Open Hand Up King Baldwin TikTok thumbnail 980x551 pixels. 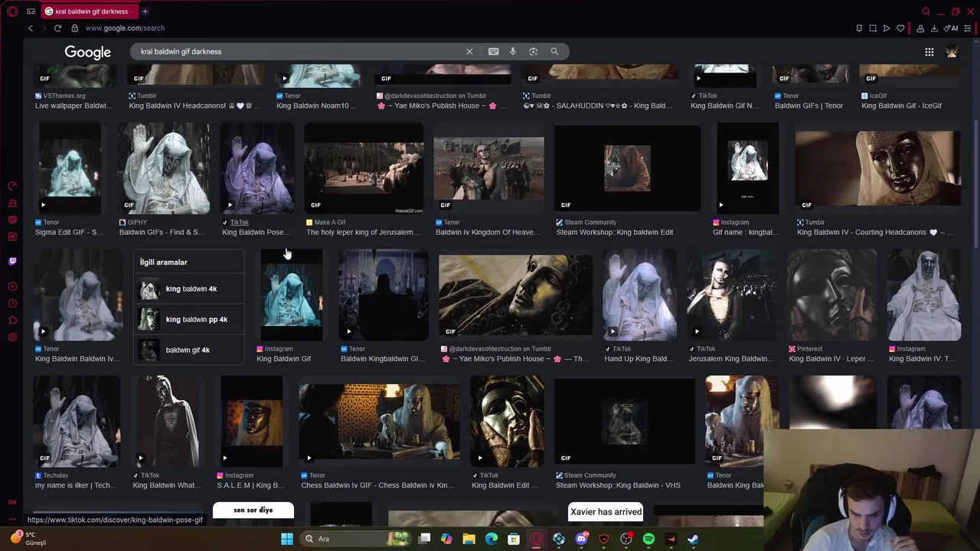(639, 295)
